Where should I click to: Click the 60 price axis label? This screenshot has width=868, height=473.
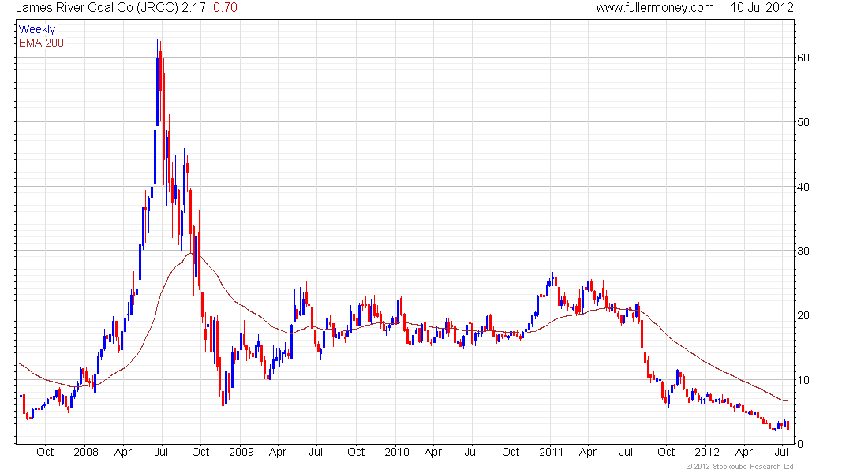click(x=803, y=58)
